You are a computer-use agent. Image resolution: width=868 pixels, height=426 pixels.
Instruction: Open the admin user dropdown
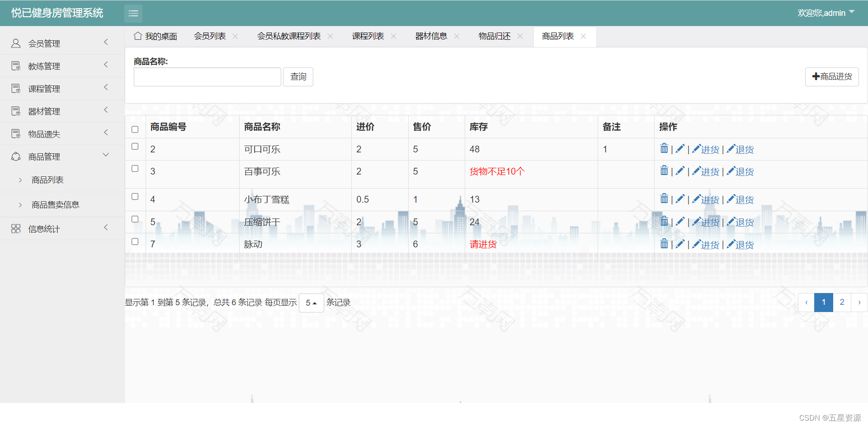coord(826,13)
